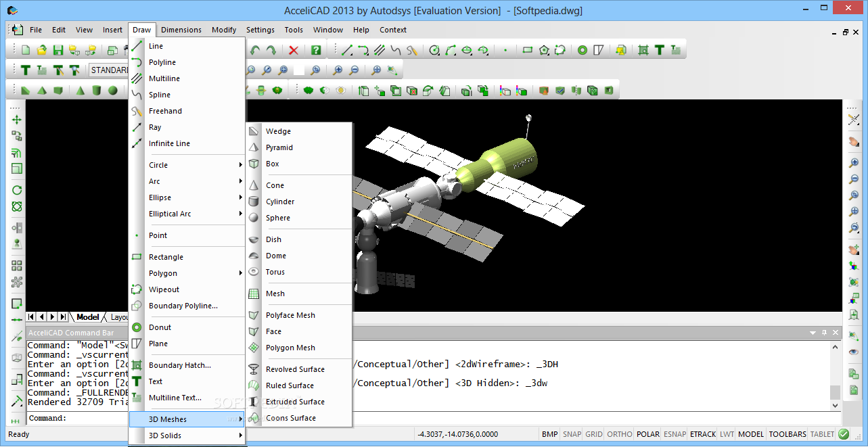The image size is (868, 447).
Task: Click the Redo arrow icon
Action: pos(271,50)
